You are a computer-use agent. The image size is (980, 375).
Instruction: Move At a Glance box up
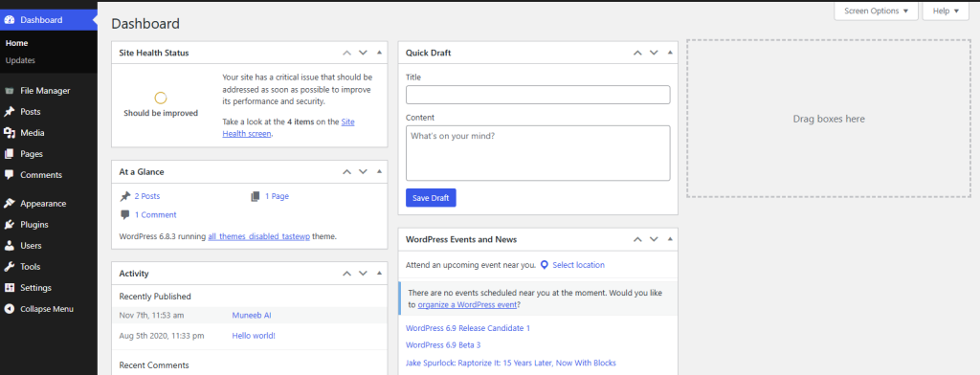coord(346,171)
